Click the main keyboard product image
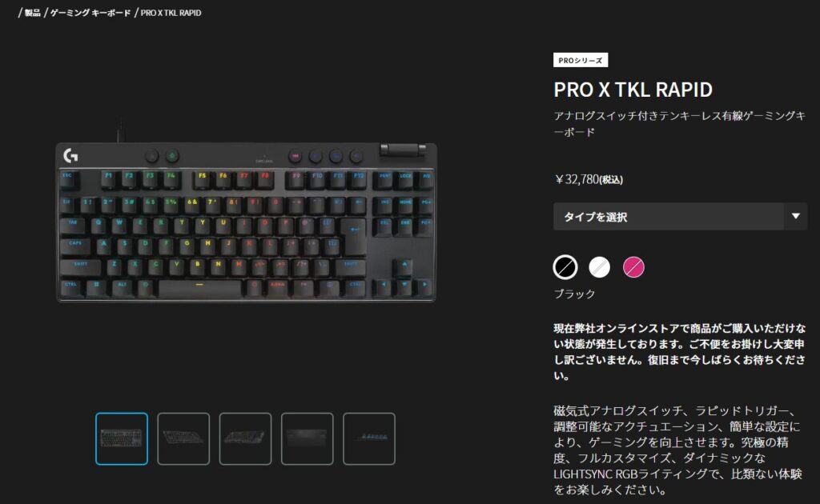The height and width of the screenshot is (504, 820). tap(246, 222)
